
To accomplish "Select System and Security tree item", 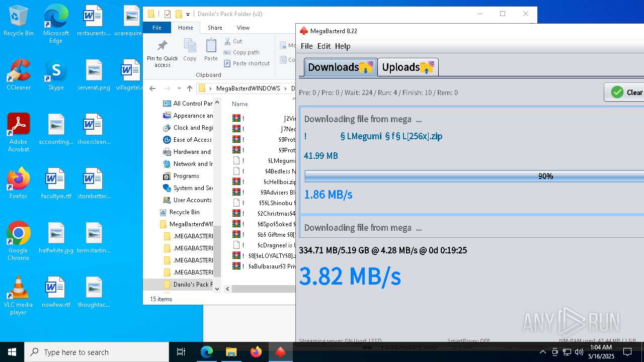I will [188, 188].
